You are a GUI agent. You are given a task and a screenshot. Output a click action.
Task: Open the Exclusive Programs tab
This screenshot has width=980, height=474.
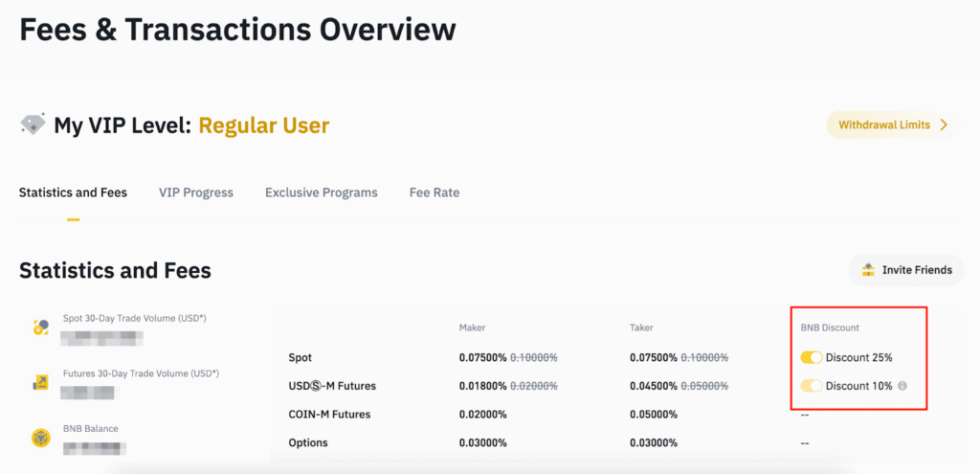(x=322, y=192)
